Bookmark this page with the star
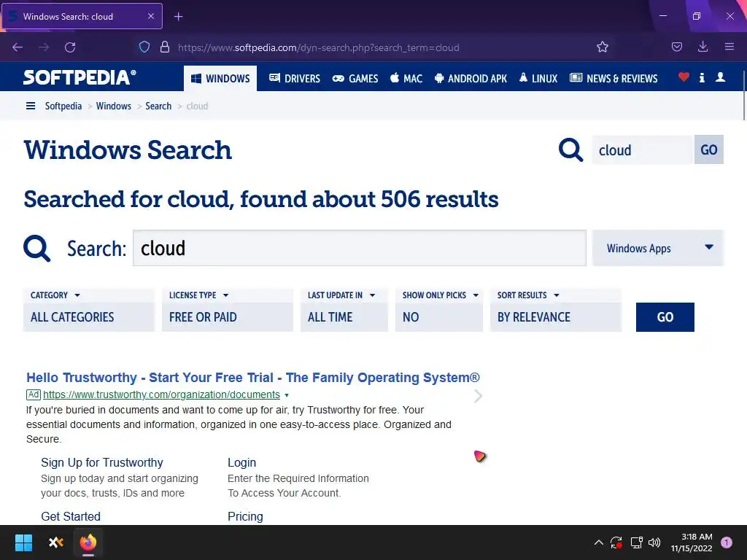The image size is (747, 560). click(603, 47)
